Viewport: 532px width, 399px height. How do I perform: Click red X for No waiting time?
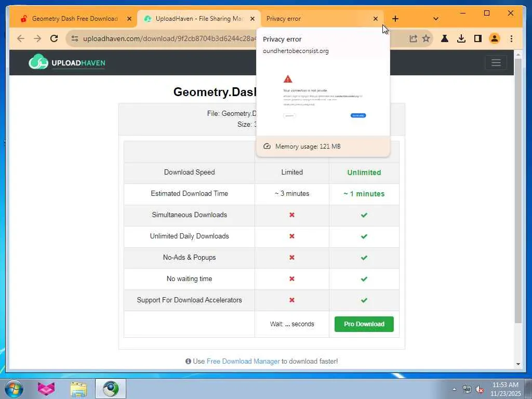[x=292, y=278]
